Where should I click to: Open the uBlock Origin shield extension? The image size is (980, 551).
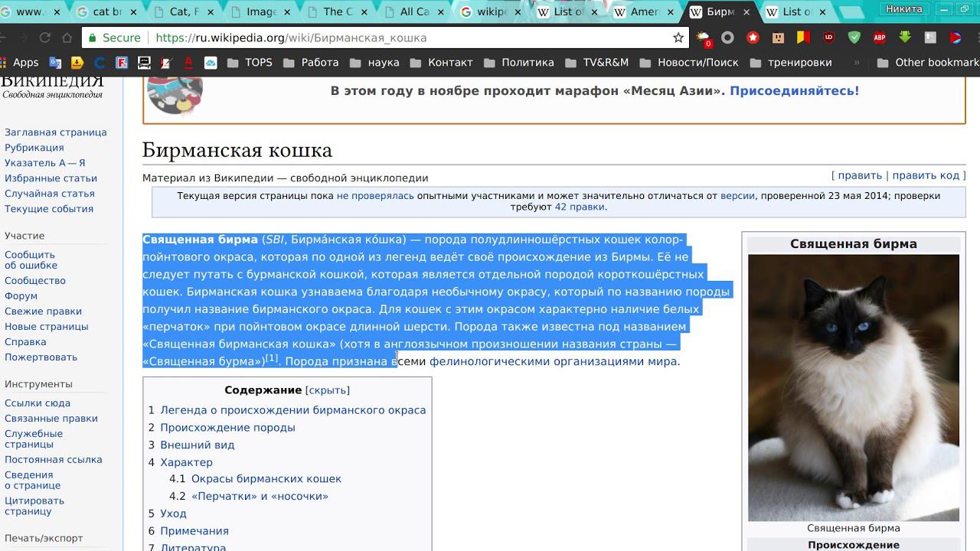(x=828, y=37)
